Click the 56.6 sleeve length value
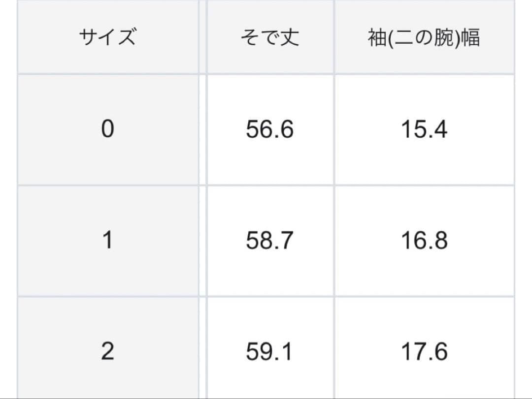Screen dimensions: 532x399 coord(269,130)
